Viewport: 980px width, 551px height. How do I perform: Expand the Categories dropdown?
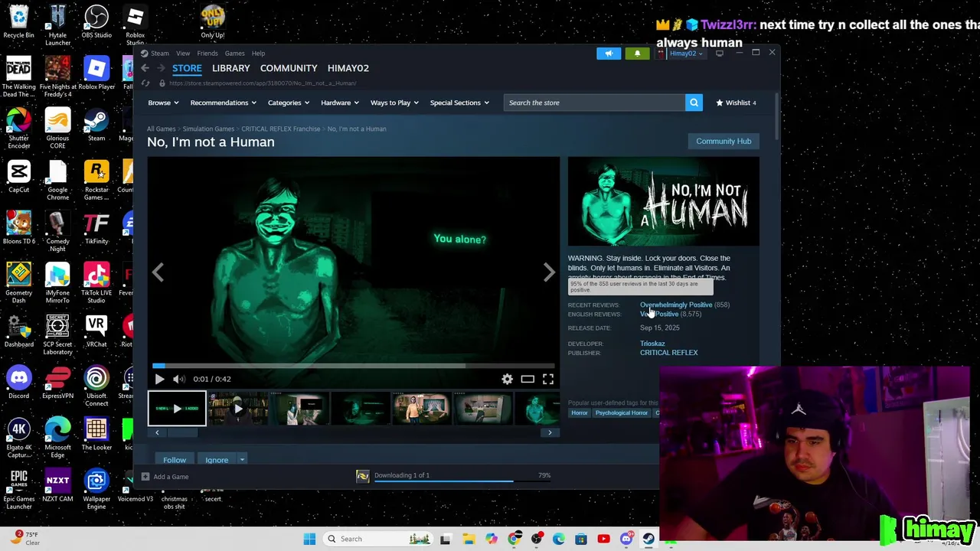tap(289, 103)
